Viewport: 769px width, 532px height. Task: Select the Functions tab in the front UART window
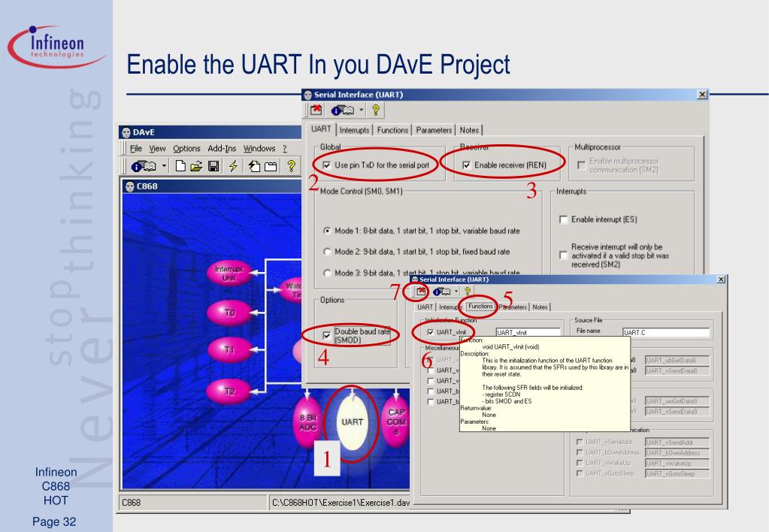tap(480, 307)
